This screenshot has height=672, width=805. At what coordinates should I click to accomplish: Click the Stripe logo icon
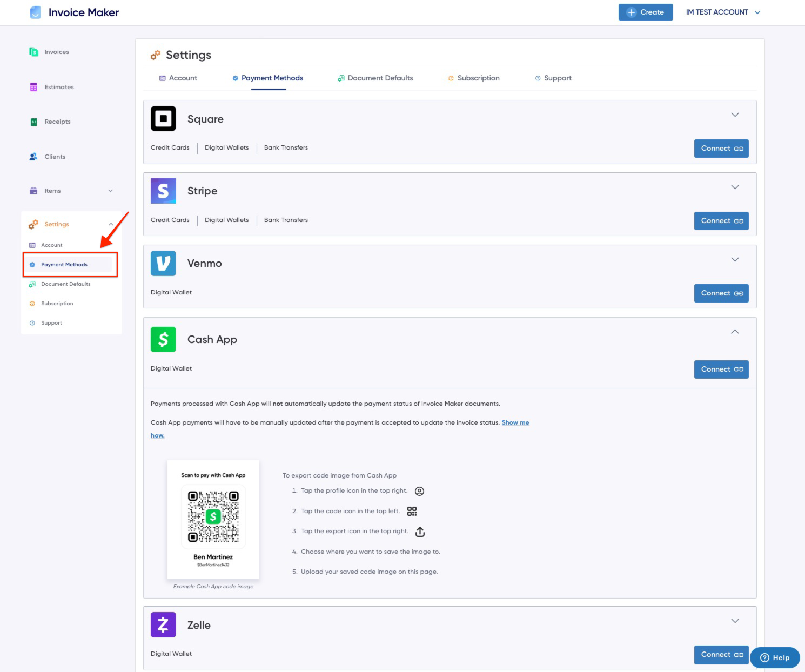point(163,191)
